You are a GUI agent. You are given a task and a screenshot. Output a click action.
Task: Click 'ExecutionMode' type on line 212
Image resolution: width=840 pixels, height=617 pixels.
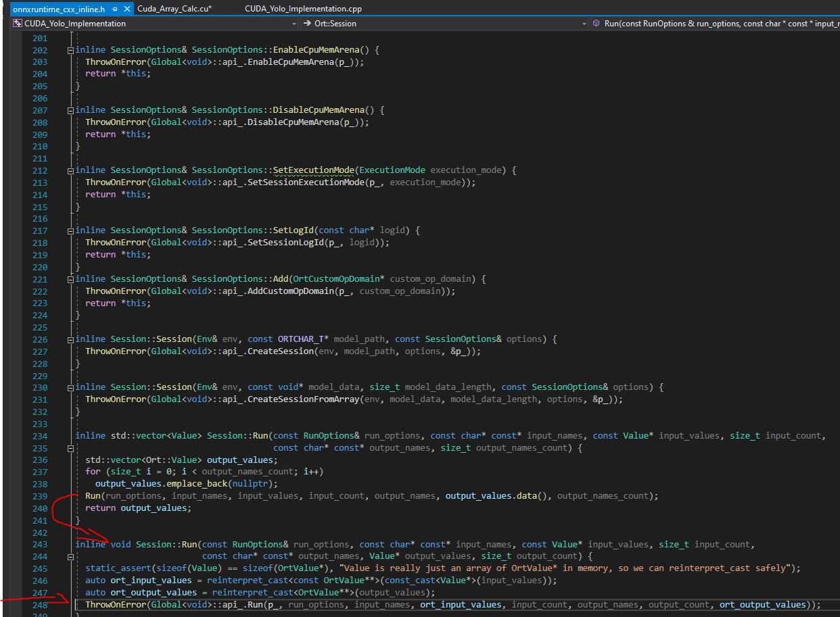click(392, 170)
